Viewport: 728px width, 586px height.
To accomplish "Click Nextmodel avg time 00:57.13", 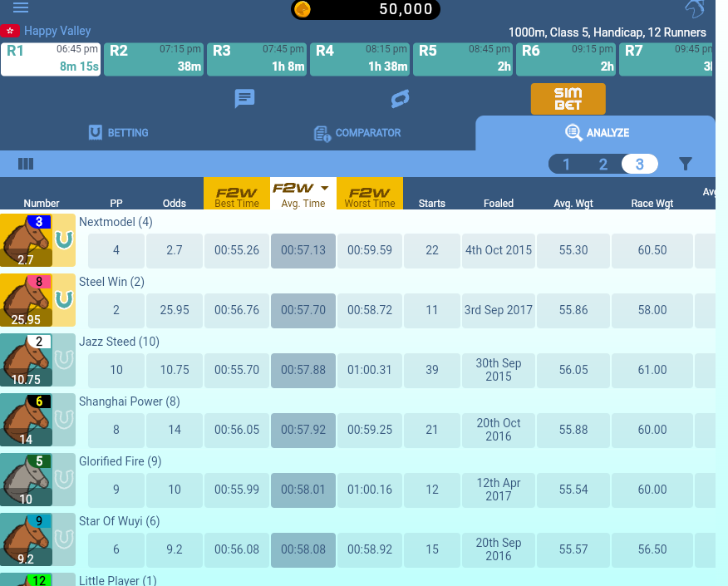I will click(x=303, y=251).
